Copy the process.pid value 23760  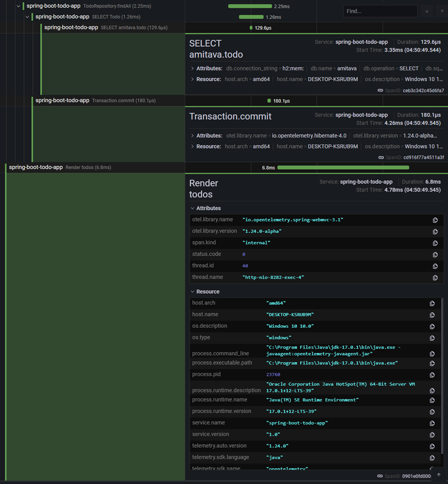(x=432, y=375)
